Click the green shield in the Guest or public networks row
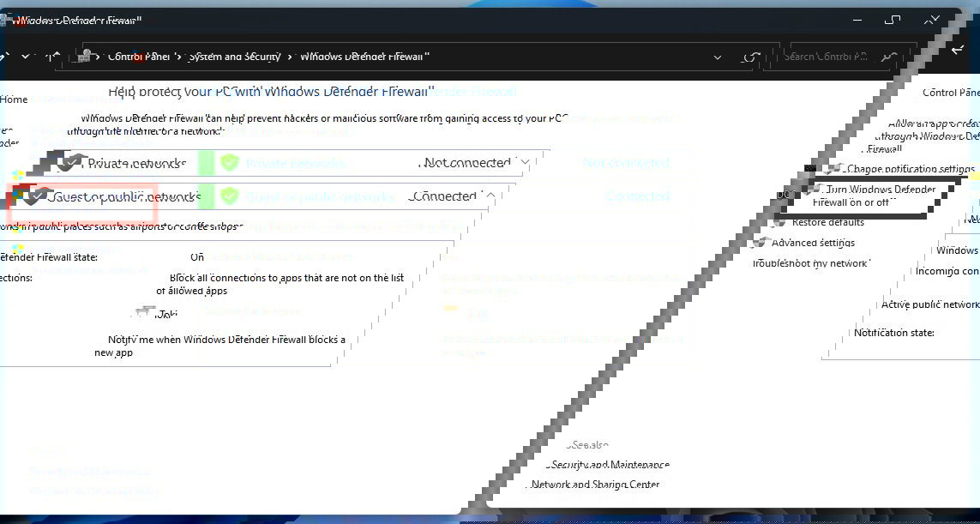This screenshot has height=524, width=980. pos(230,196)
